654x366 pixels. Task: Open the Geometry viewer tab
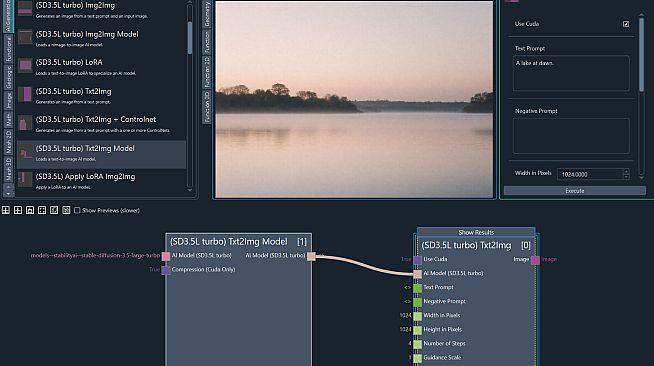pyautogui.click(x=207, y=14)
